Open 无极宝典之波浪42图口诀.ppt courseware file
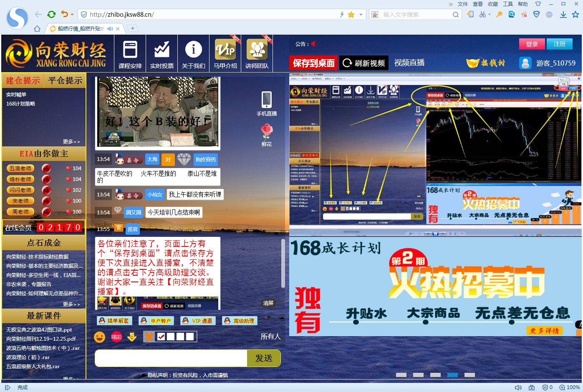583x392 pixels. tap(39, 330)
